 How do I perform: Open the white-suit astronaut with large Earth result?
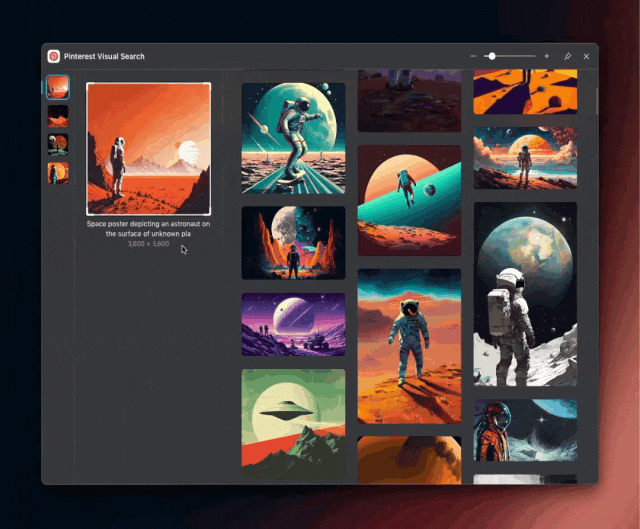525,294
